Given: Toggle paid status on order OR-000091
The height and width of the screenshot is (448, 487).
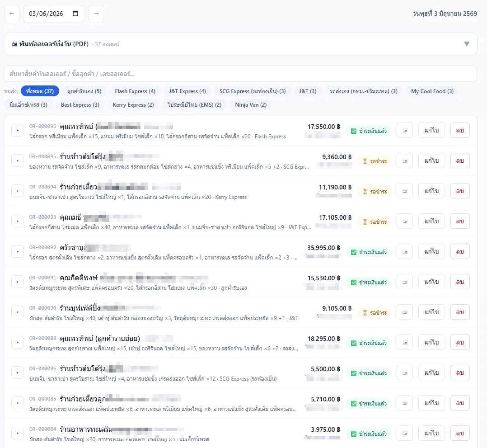Looking at the screenshot, I should (369, 282).
